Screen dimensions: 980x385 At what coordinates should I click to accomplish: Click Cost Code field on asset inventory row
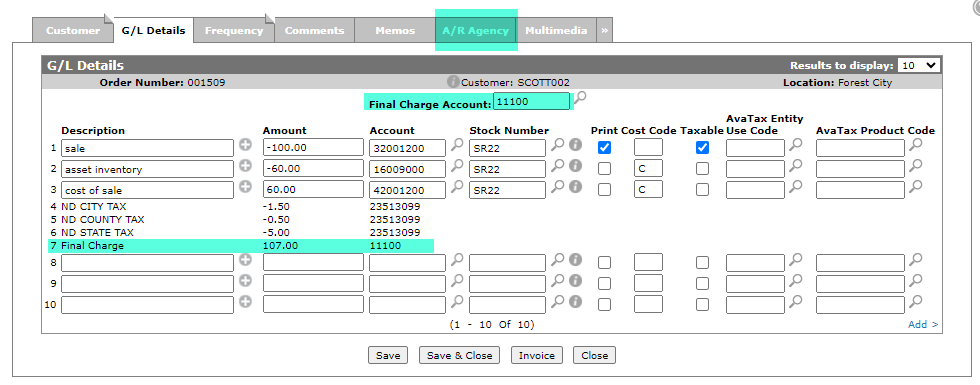click(x=648, y=169)
